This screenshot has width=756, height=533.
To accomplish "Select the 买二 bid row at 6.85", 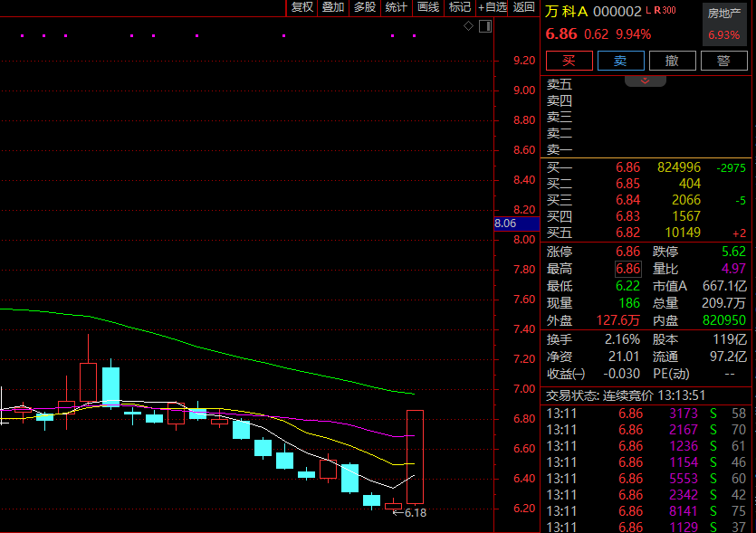I will [x=646, y=184].
